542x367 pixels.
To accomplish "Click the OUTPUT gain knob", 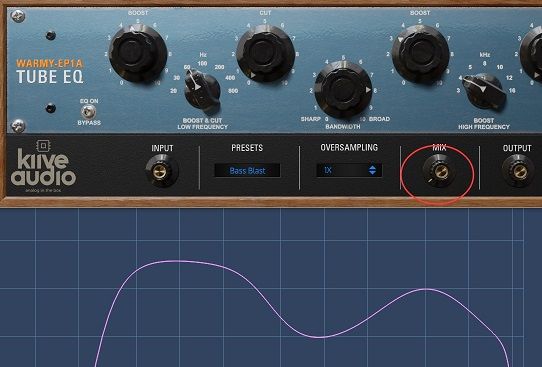I will [518, 171].
